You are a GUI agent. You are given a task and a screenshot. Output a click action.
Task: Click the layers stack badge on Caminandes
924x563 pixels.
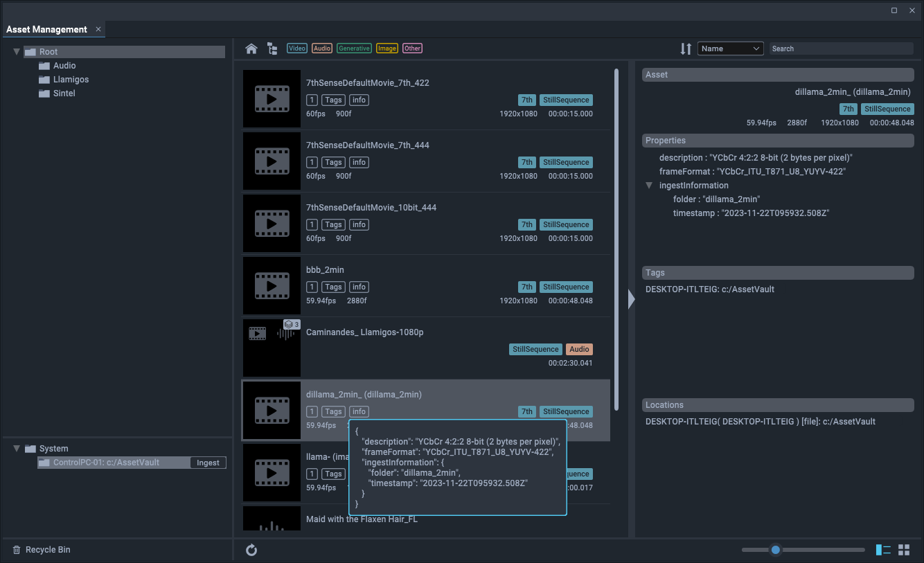[292, 324]
